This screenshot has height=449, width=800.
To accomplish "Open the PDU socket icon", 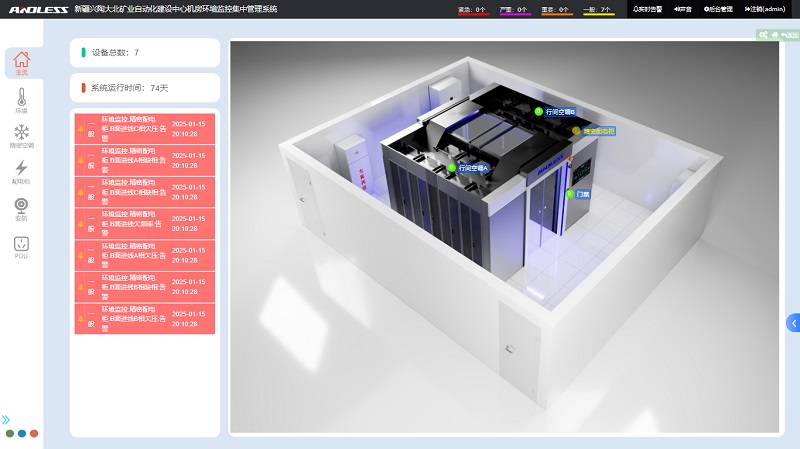I will point(21,246).
